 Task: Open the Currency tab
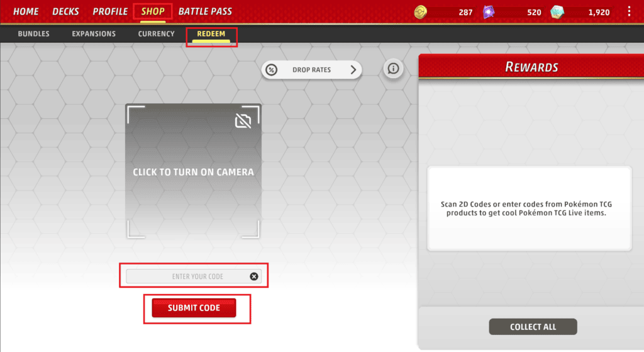156,34
